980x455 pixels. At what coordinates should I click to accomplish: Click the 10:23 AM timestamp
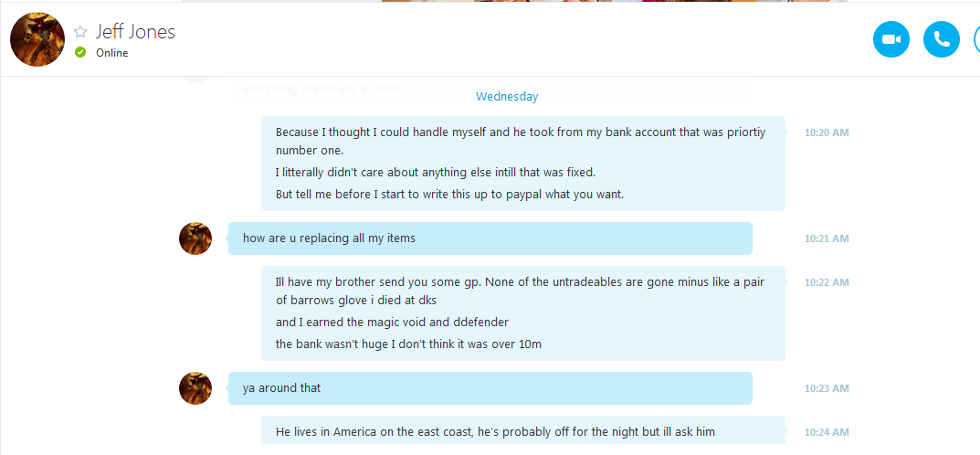pyautogui.click(x=827, y=388)
